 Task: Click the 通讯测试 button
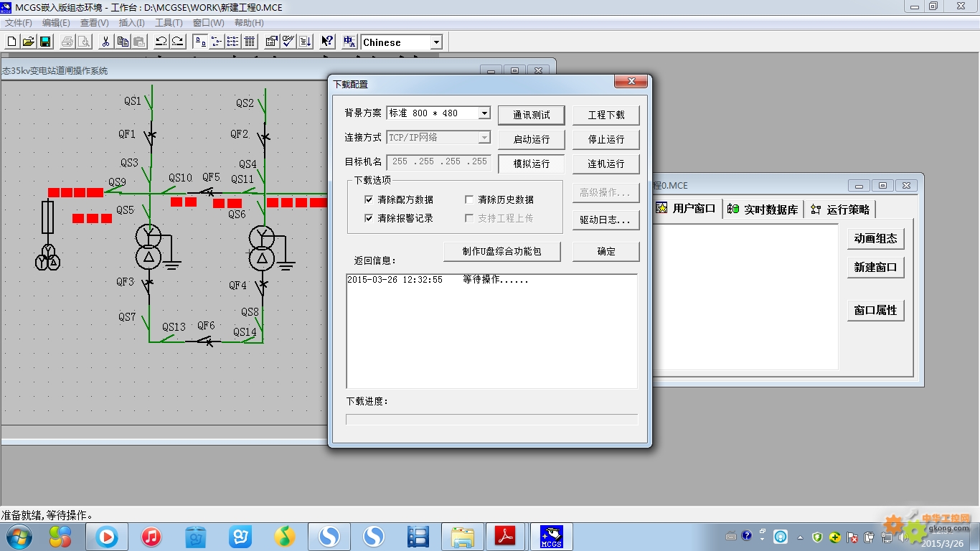[x=532, y=115]
